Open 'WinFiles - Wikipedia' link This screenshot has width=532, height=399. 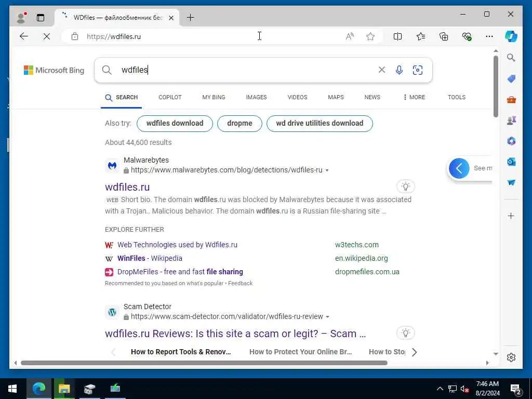coord(150,259)
